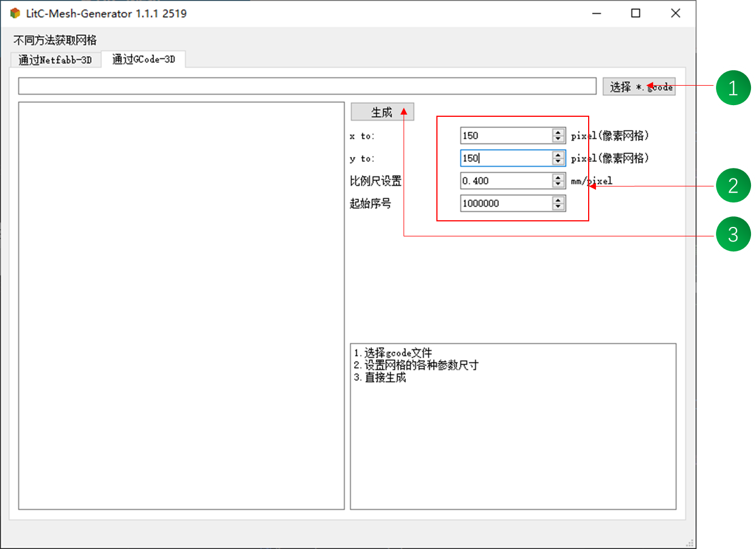Switch to the 通过Netfabb-3D tab
Viewport: 756px width, 549px height.
pyautogui.click(x=55, y=60)
